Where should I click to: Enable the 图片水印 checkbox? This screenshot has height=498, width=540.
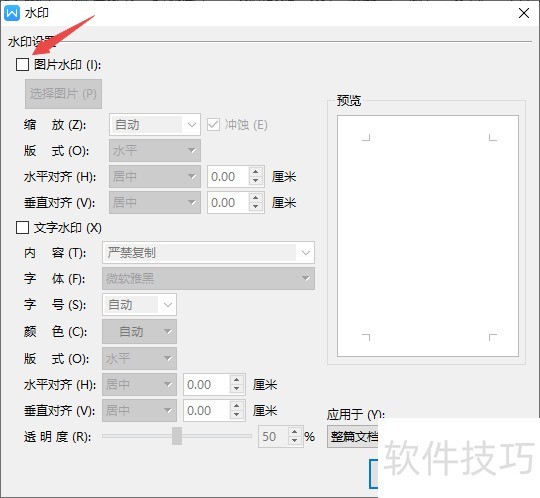22,64
